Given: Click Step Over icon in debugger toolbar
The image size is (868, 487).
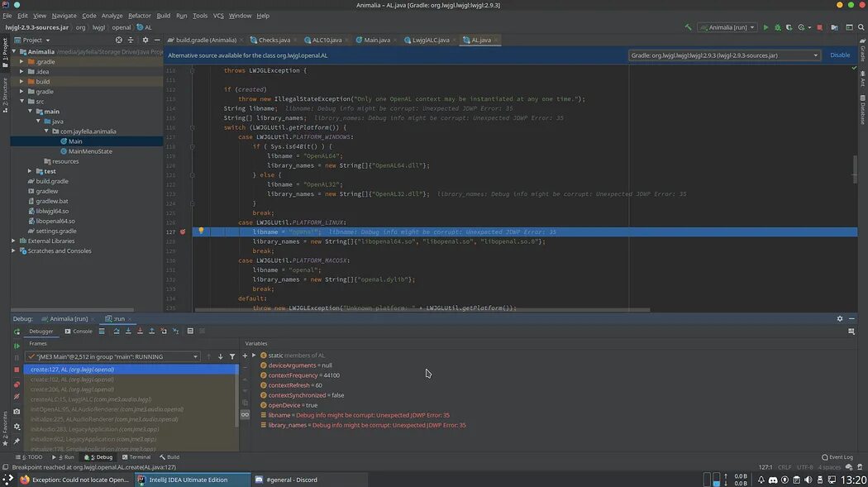Looking at the screenshot, I should point(117,331).
